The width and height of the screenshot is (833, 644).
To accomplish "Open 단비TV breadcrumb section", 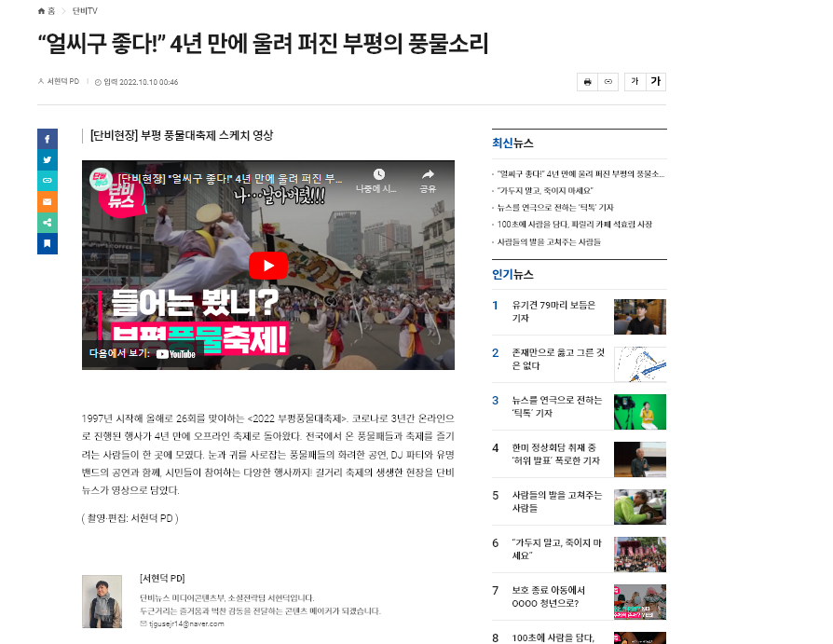I will (x=85, y=11).
